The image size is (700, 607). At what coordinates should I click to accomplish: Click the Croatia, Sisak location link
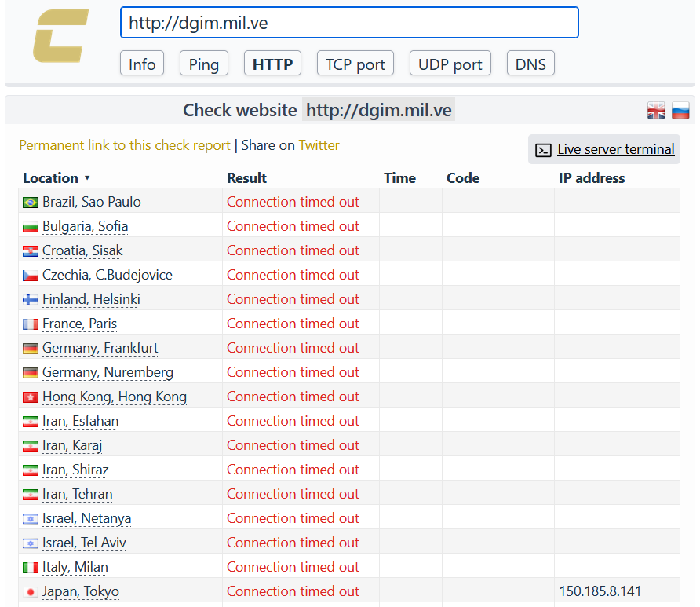tap(82, 250)
